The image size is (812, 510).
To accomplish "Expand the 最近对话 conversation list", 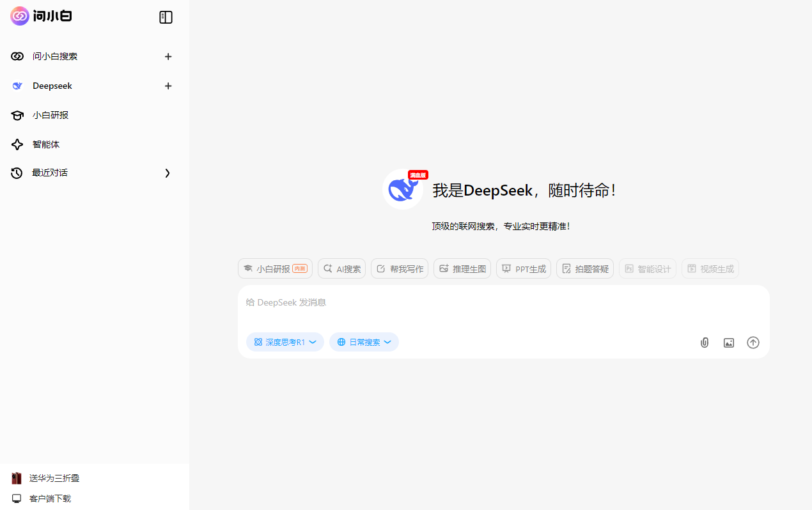I will click(x=167, y=173).
